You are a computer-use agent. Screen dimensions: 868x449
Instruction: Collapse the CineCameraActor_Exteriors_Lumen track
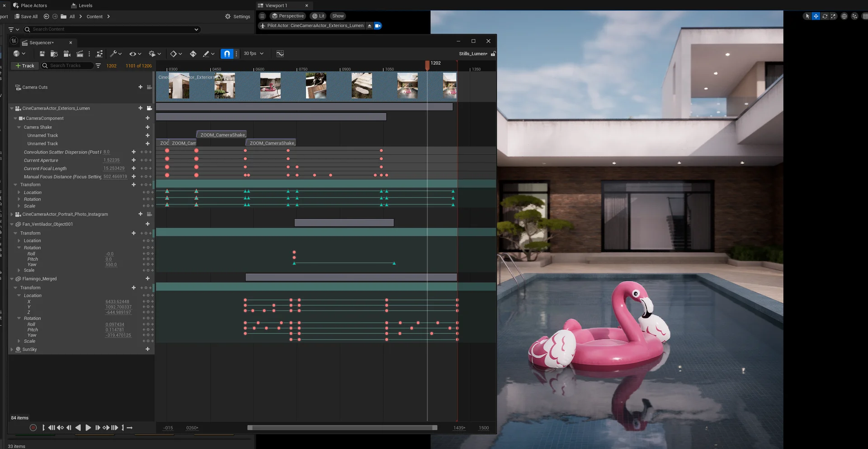12,108
